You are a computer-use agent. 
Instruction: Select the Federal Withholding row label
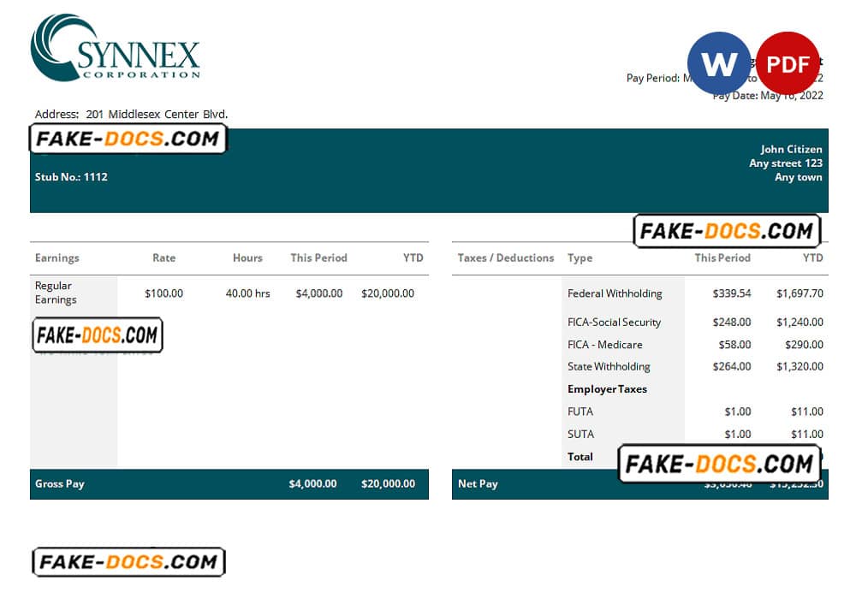(615, 293)
